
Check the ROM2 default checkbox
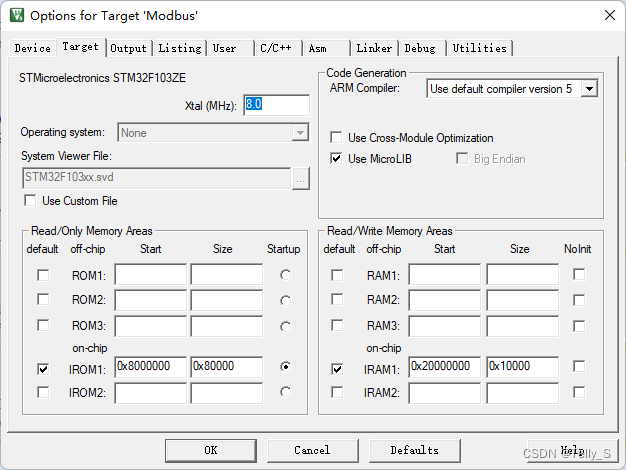click(x=43, y=299)
